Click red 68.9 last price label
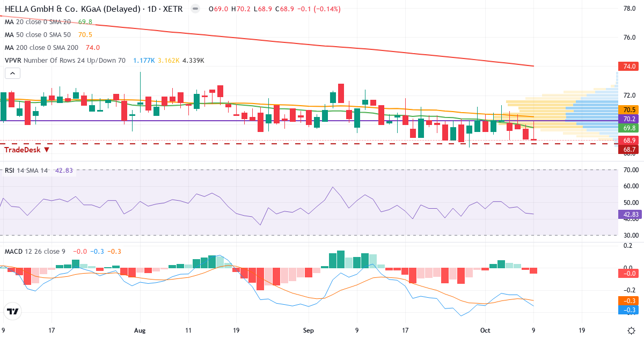This screenshot has width=644, height=338. click(628, 141)
